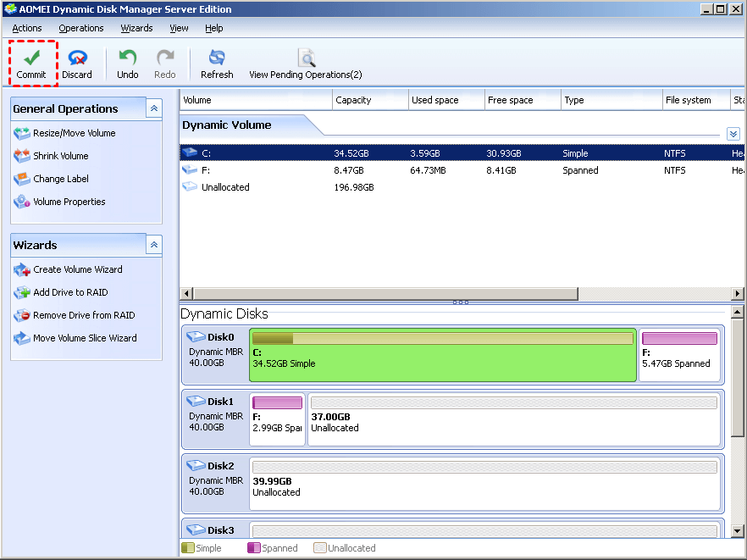Start the Move Volume Slice Wizard
Viewport: 747px width, 560px height.
[x=85, y=338]
